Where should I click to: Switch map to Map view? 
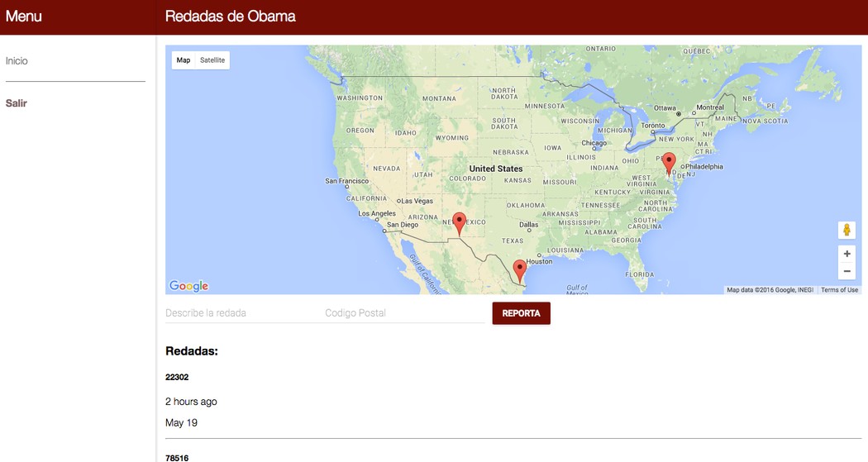[184, 60]
